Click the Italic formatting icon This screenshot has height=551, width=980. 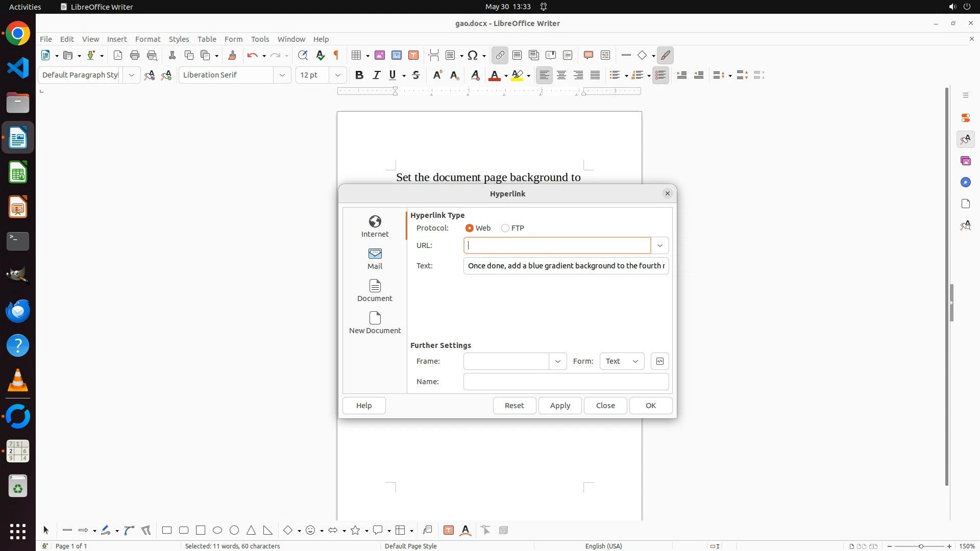tap(376, 75)
